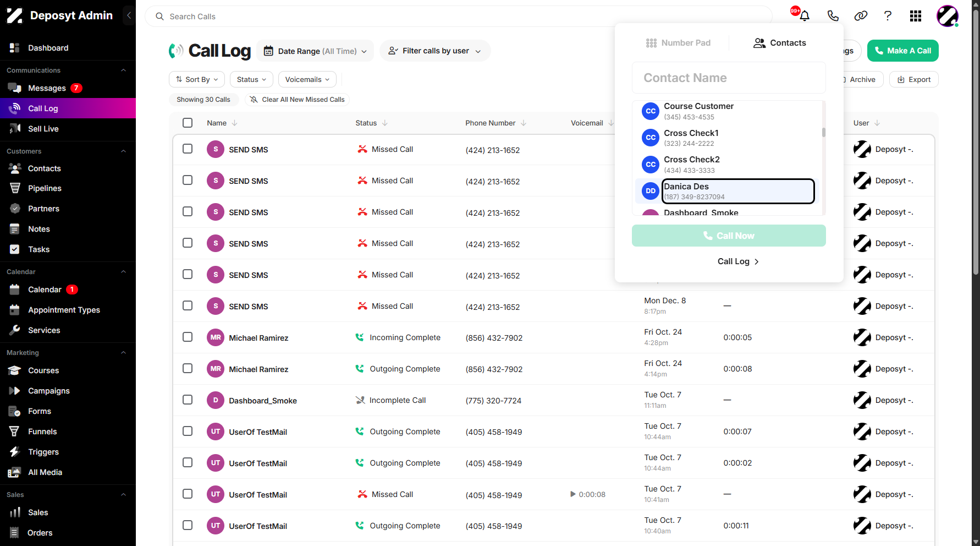The width and height of the screenshot is (980, 546).
Task: Collapse the Communications sidebar section
Action: [124, 70]
